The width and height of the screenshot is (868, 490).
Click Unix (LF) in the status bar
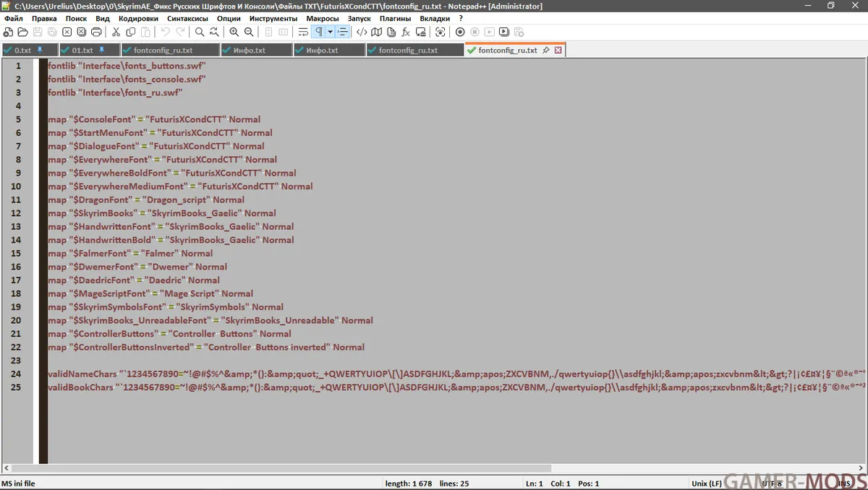[707, 483]
